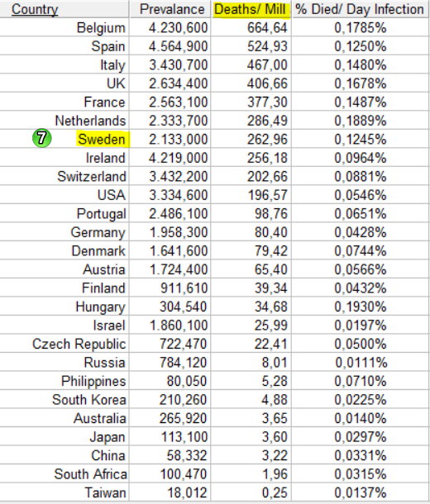Click Spain's prevalence value 4.564,900
The height and width of the screenshot is (504, 430).
(x=178, y=46)
